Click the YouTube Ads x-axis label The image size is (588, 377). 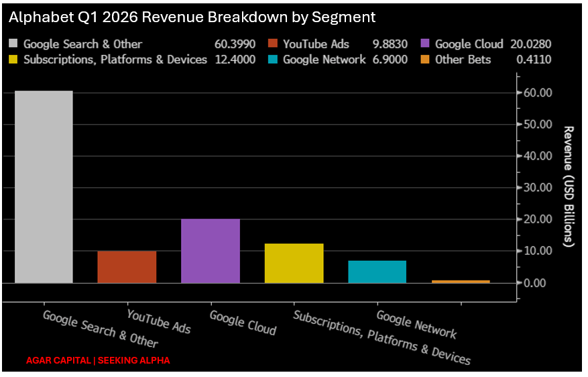159,321
